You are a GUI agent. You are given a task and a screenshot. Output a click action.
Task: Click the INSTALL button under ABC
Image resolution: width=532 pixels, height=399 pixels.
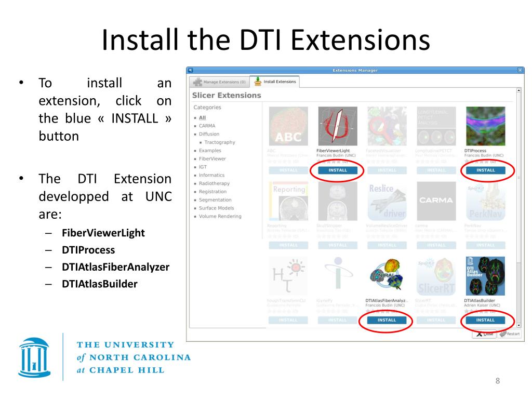pyautogui.click(x=288, y=170)
